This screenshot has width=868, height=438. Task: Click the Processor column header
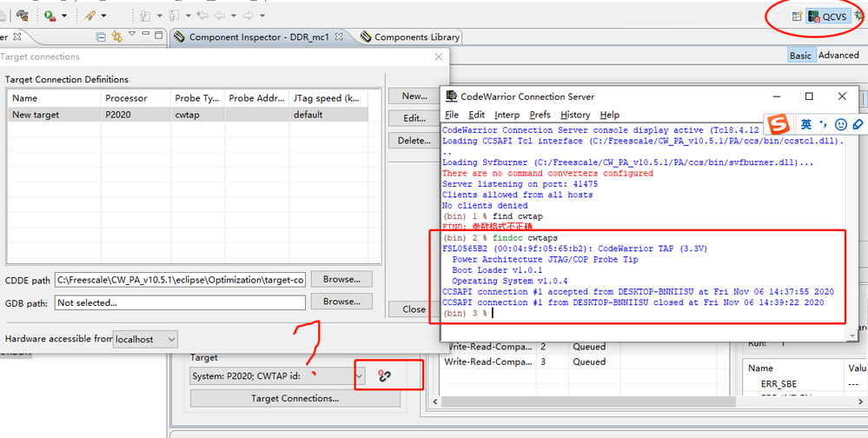pos(136,98)
